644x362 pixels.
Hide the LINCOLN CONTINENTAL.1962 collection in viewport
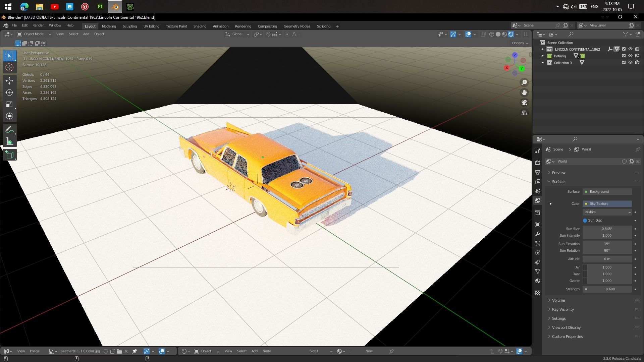[x=630, y=49]
